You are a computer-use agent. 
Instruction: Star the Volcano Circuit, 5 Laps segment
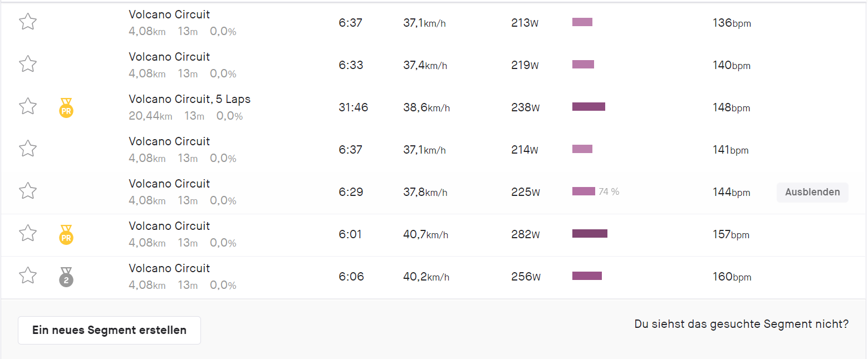(28, 106)
